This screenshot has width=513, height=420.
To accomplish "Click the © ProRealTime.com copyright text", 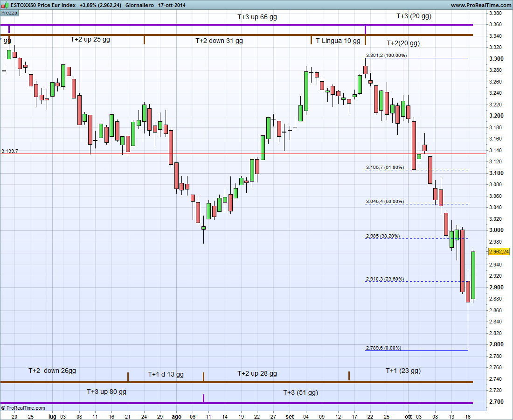I will click(x=23, y=408).
